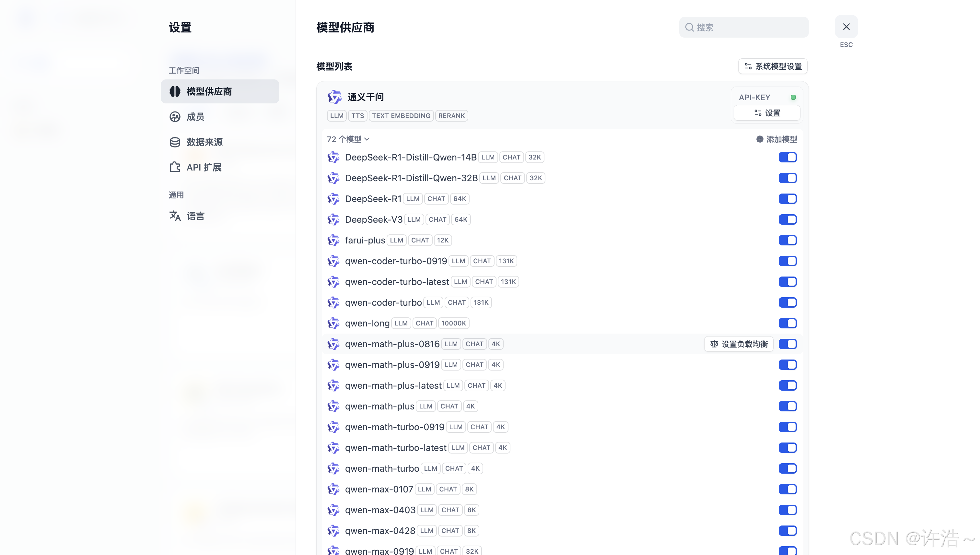Toggle off the qwen-long model
980x555 pixels.
(787, 323)
